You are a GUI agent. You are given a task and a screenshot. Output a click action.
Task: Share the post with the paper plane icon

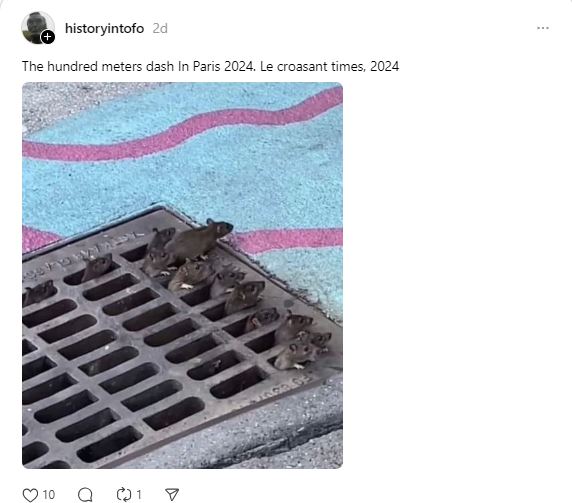point(172,495)
